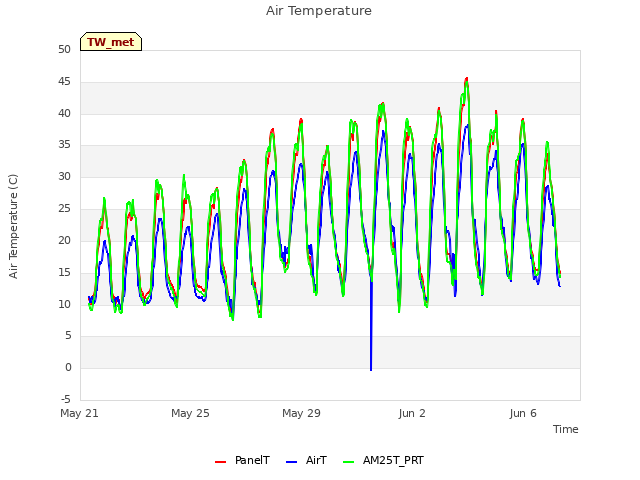The image size is (640, 480).
Task: Toggle the PanelT legend entry
Action: point(242,460)
